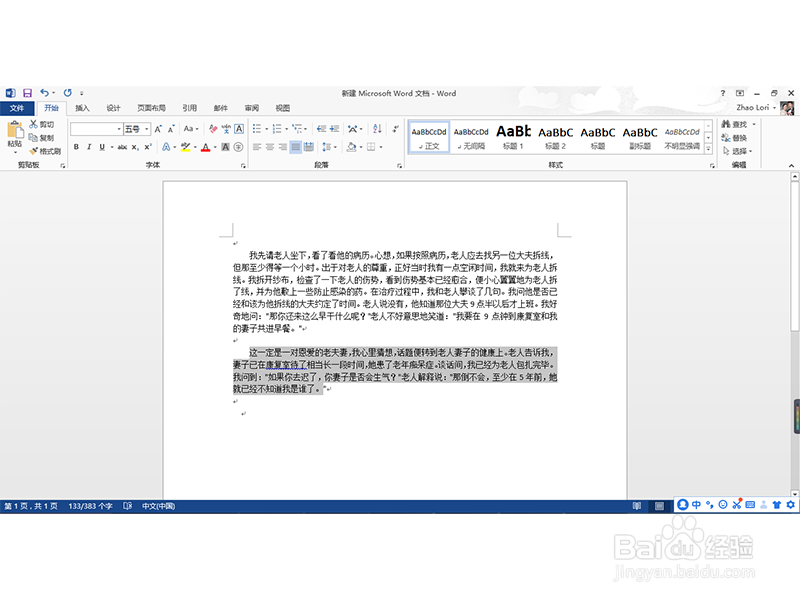Image resolution: width=800 pixels, height=600 pixels.
Task: Open the font color dropdown arrow
Action: click(213, 147)
